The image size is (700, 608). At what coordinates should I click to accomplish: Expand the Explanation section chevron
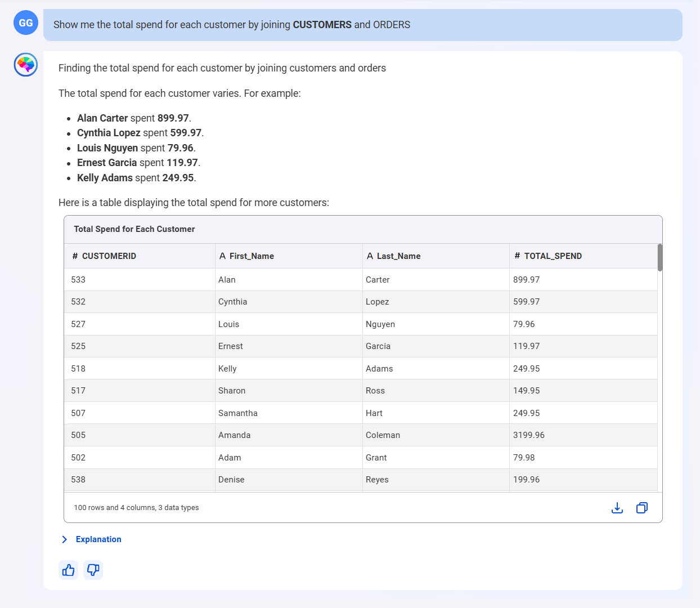click(x=65, y=539)
